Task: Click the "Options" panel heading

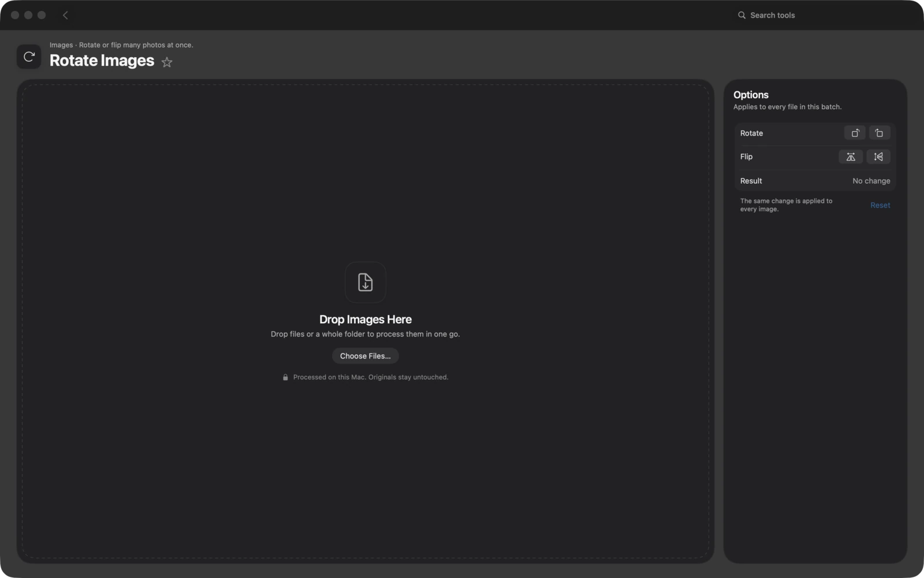Action: [x=751, y=95]
